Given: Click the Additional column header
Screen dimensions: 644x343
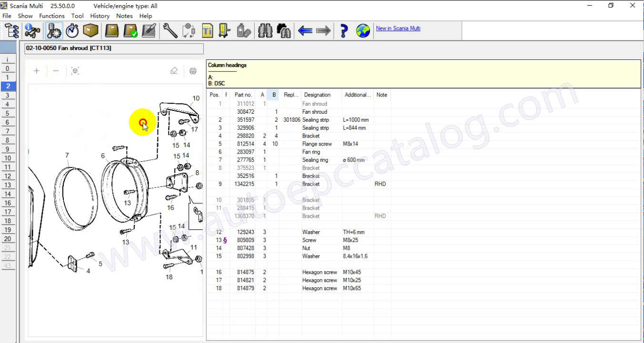Looking at the screenshot, I should tap(357, 95).
